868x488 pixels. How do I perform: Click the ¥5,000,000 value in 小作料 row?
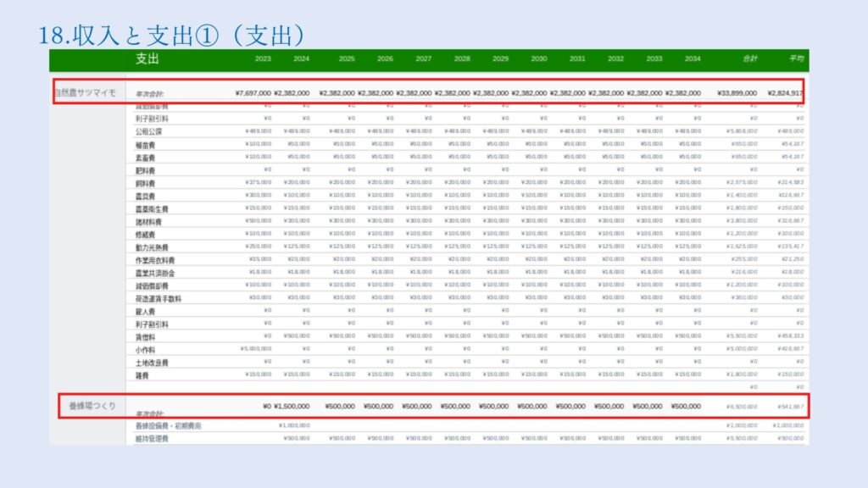(x=256, y=348)
